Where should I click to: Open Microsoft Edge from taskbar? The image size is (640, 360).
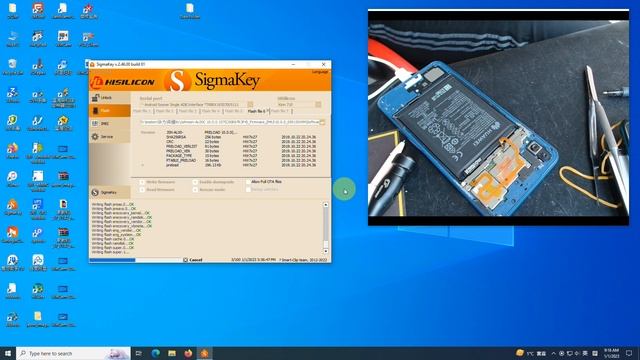pos(156,353)
